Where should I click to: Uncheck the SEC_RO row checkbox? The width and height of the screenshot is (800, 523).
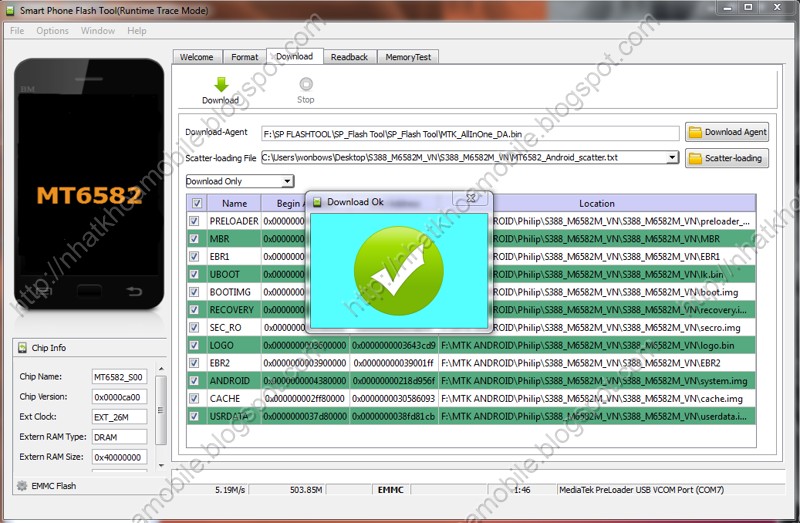pyautogui.click(x=194, y=327)
